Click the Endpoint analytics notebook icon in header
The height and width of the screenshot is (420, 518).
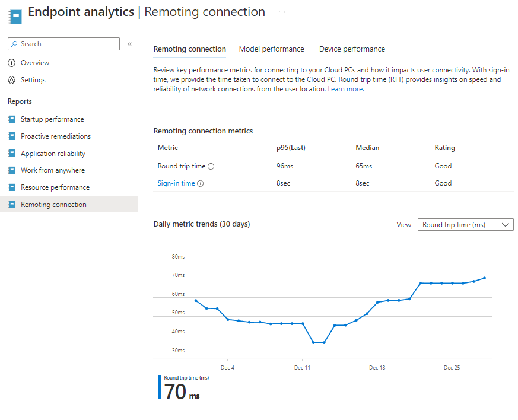(15, 17)
